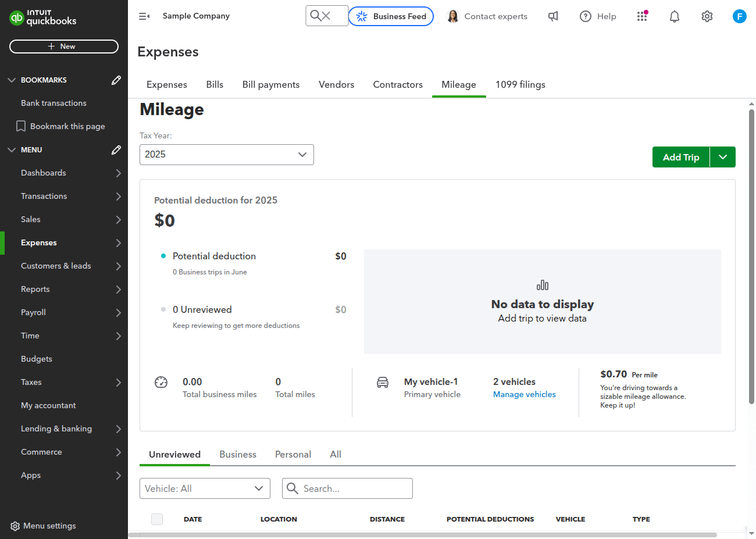Go to My accountant

click(48, 406)
